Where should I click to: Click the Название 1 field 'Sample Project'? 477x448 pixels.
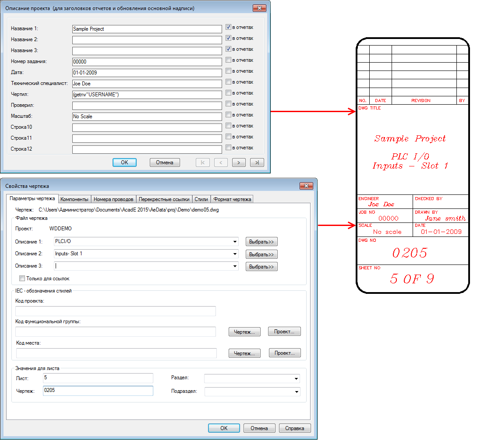tap(147, 29)
